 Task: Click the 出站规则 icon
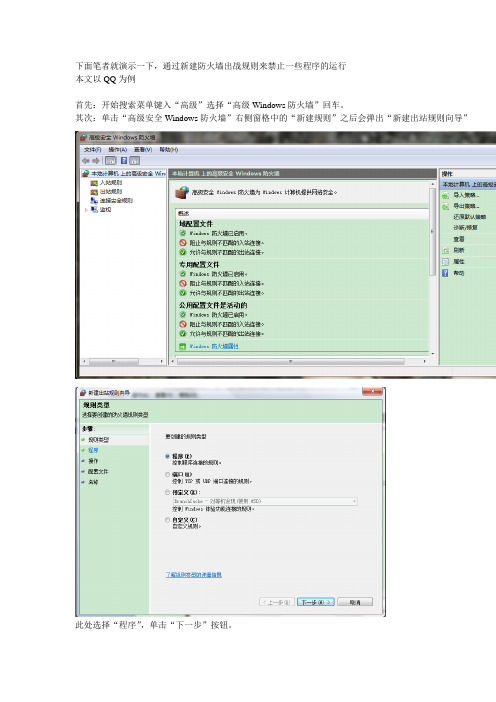tap(94, 192)
